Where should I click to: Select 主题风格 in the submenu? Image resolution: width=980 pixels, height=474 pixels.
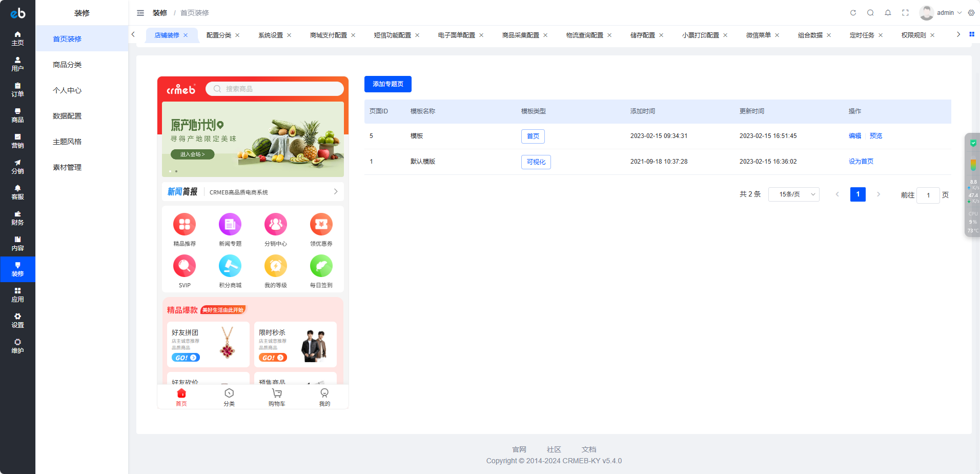coord(67,142)
